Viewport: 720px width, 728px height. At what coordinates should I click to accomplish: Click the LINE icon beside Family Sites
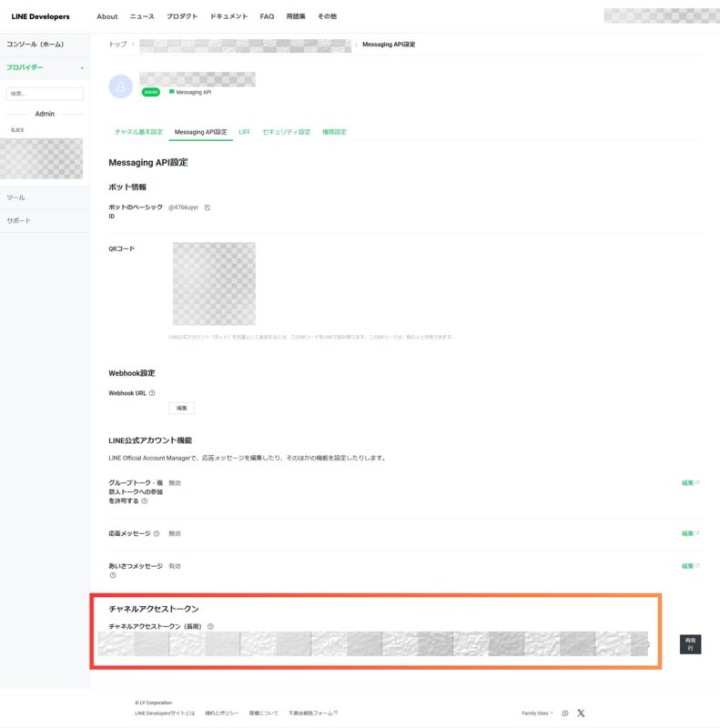[x=565, y=713]
